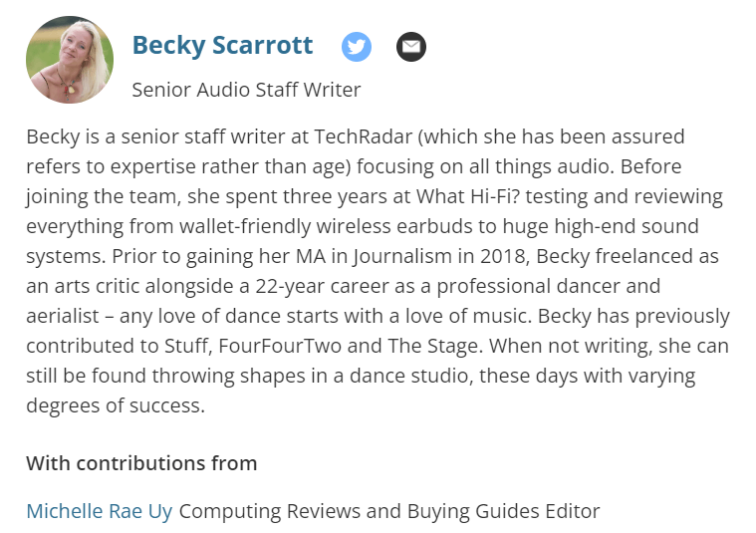Click the word aerialist in the bio

[62, 316]
